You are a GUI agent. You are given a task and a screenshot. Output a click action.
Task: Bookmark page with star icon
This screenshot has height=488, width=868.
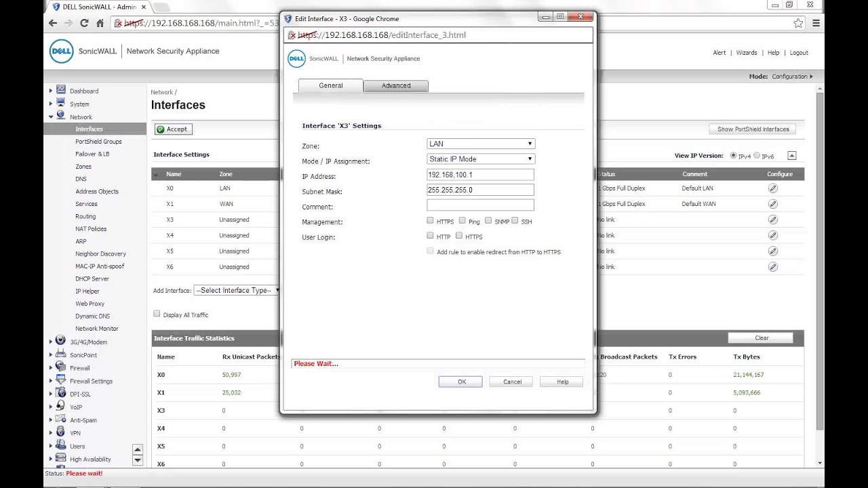798,23
